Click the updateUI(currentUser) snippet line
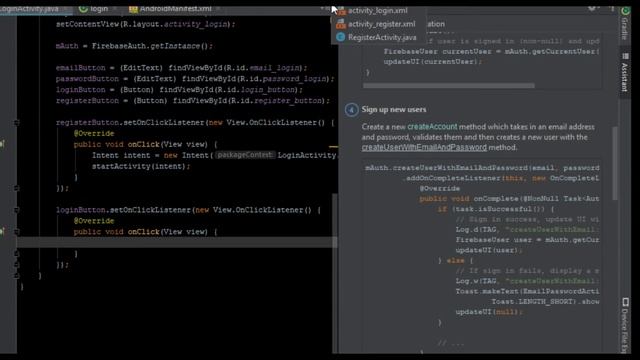640x360 pixels. coord(433,62)
